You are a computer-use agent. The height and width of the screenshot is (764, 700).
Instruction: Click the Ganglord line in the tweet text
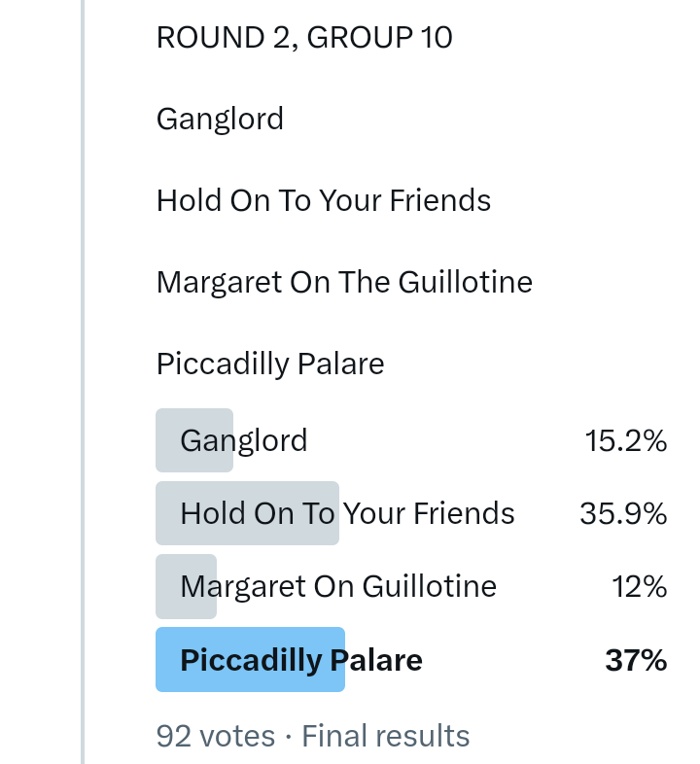220,120
